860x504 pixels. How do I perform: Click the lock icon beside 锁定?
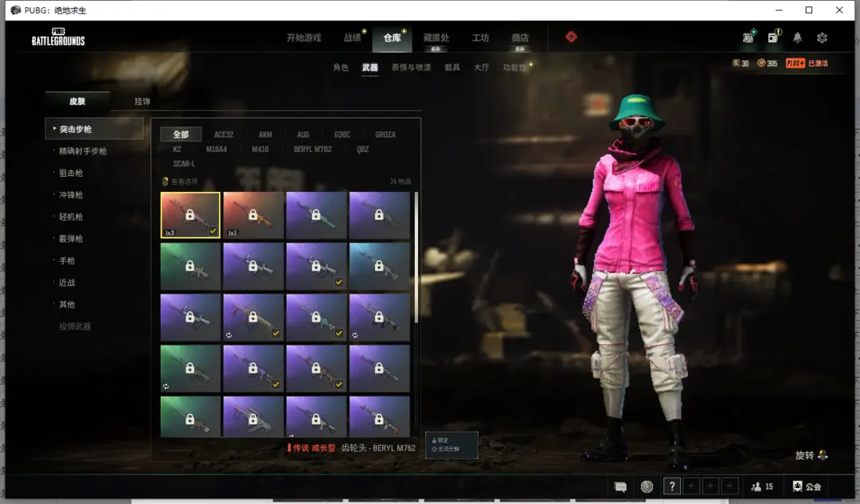pyautogui.click(x=434, y=440)
